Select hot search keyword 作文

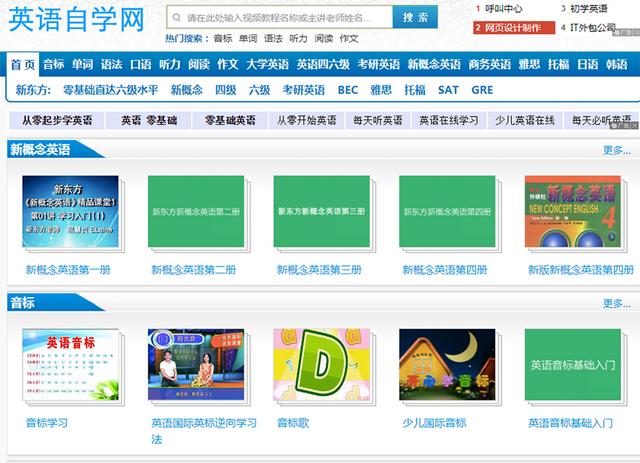coord(349,39)
